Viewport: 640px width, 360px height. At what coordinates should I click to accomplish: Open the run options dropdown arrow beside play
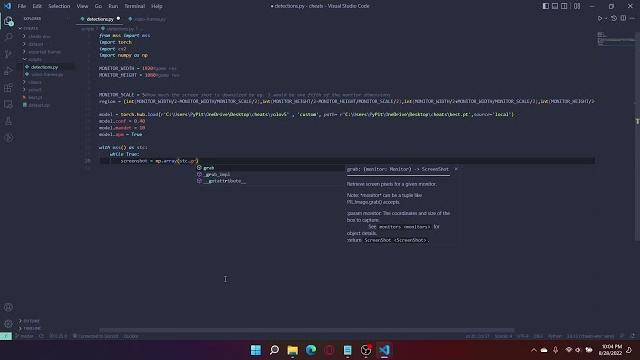tap(606, 18)
